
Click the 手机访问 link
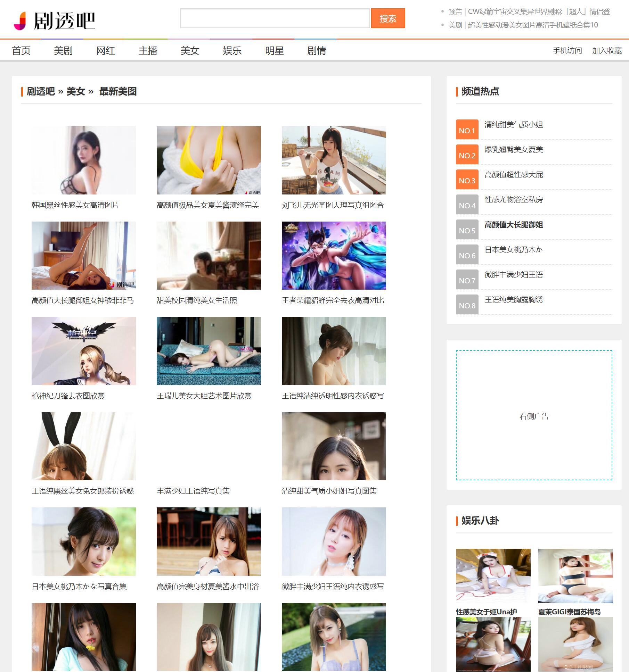pos(567,51)
